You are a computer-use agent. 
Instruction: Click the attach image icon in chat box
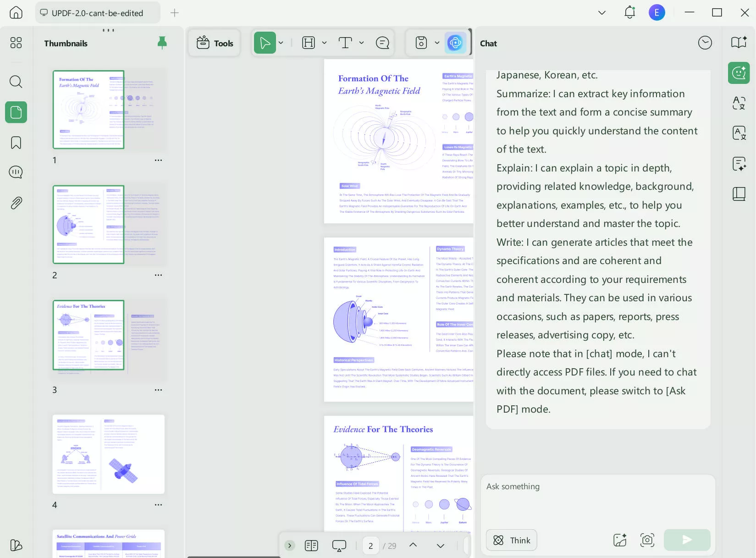pos(620,540)
